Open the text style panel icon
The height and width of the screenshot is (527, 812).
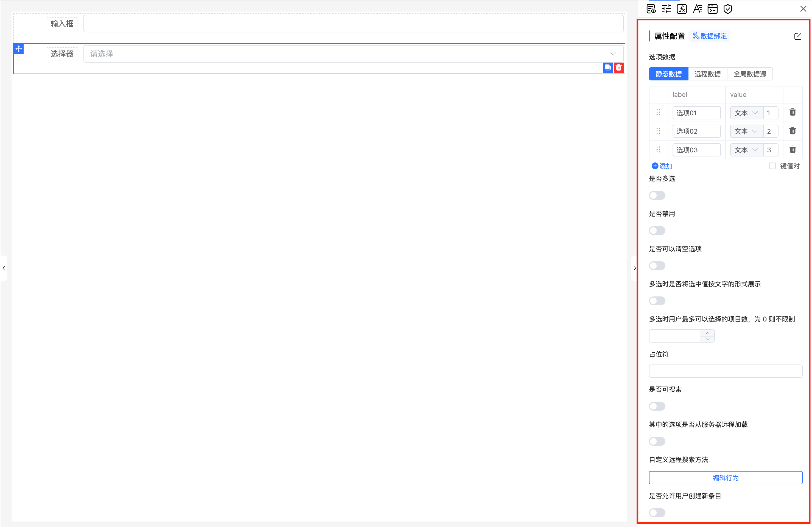(697, 9)
